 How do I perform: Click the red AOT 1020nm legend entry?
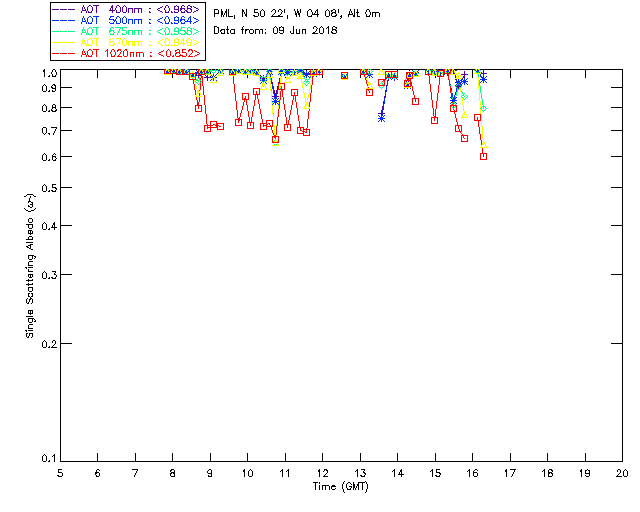[127, 53]
